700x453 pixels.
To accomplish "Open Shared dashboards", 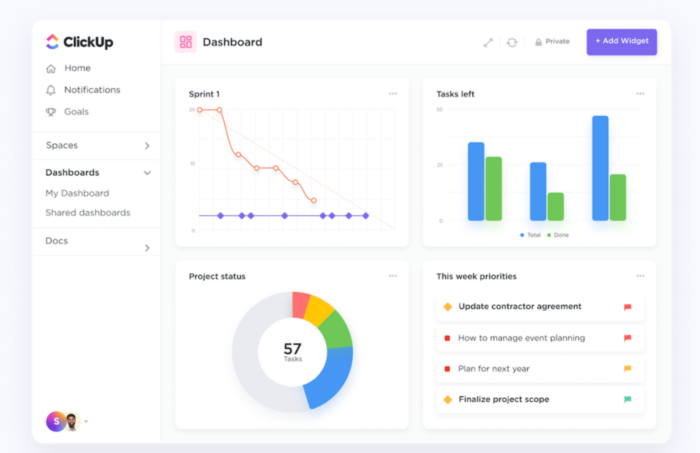I will pyautogui.click(x=88, y=213).
